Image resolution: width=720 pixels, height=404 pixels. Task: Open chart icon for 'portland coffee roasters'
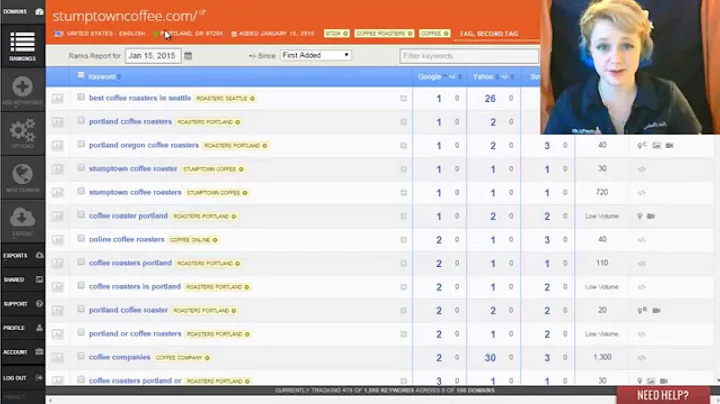57,122
